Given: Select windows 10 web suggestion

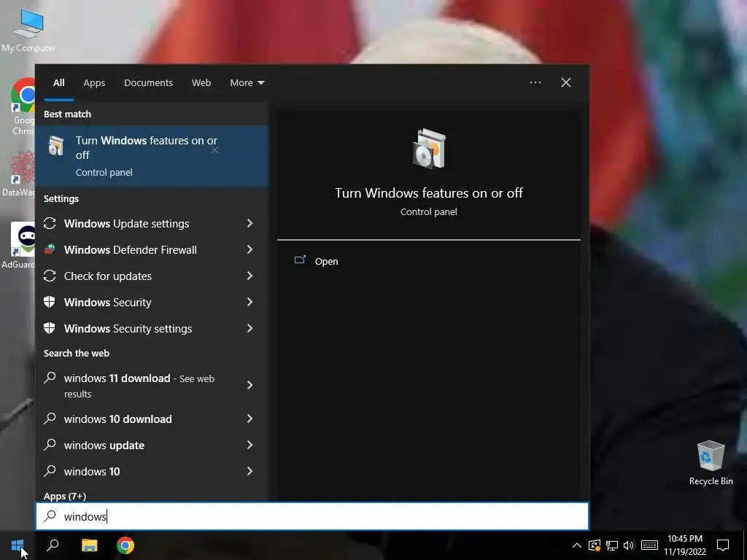Looking at the screenshot, I should point(138,471).
